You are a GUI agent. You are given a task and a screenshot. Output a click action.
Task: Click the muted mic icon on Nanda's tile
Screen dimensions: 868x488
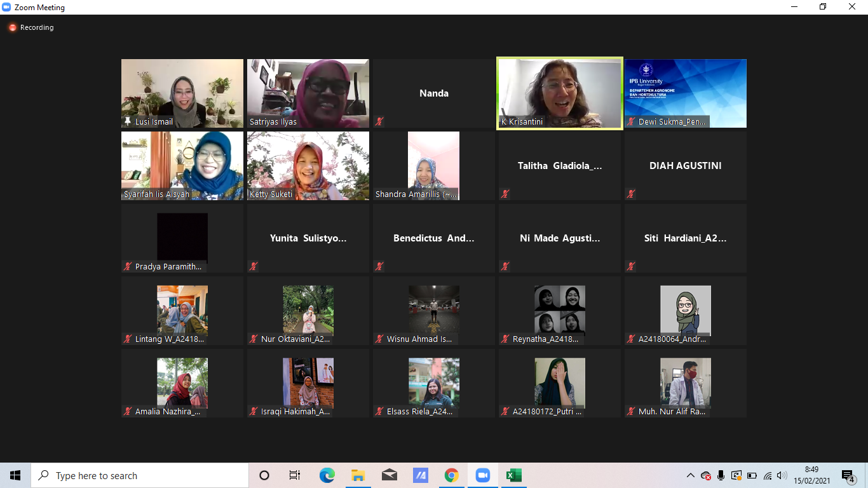click(379, 121)
